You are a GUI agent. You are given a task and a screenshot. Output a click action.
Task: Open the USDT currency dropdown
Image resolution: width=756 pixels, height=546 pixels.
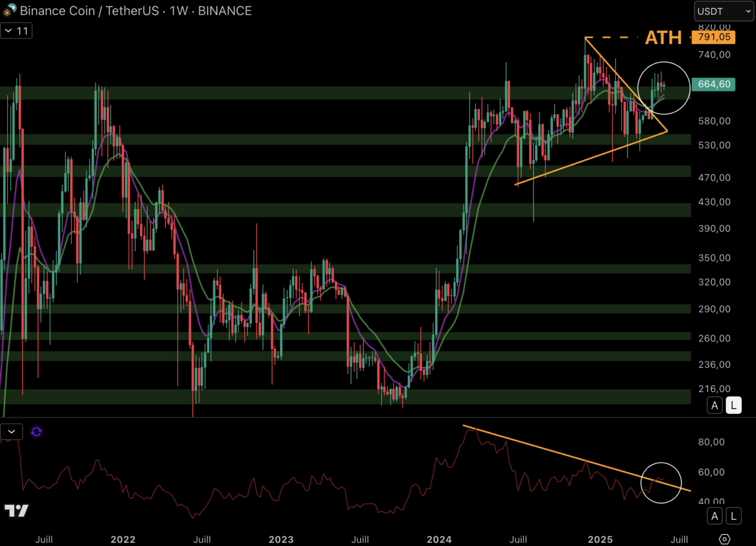click(x=724, y=11)
